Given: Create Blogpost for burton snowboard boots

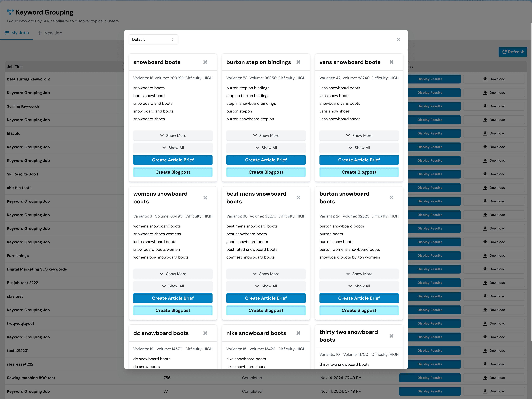Looking at the screenshot, I should coord(359,310).
